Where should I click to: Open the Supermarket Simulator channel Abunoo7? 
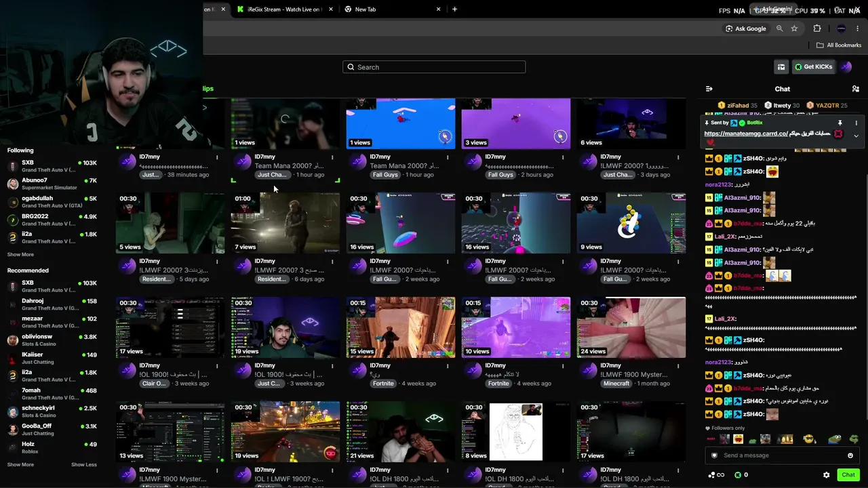click(52, 184)
